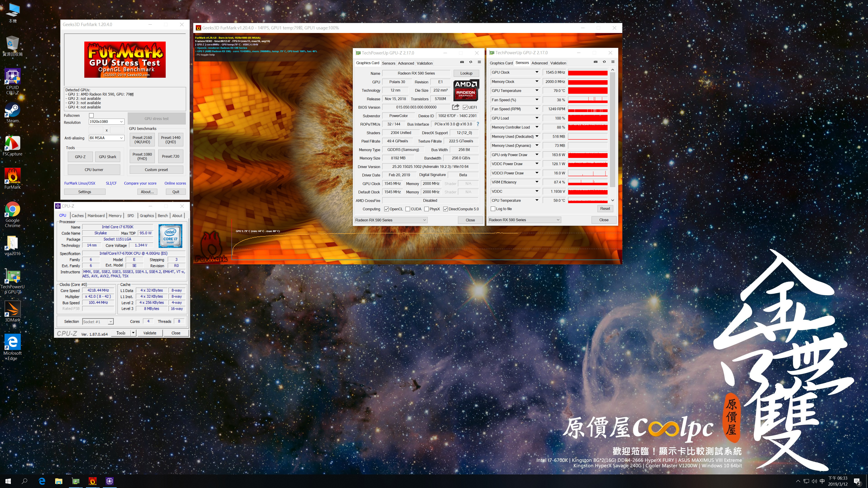Open hamburger menu in GPU-Z Graphics Card window
868x488 pixels.
479,62
